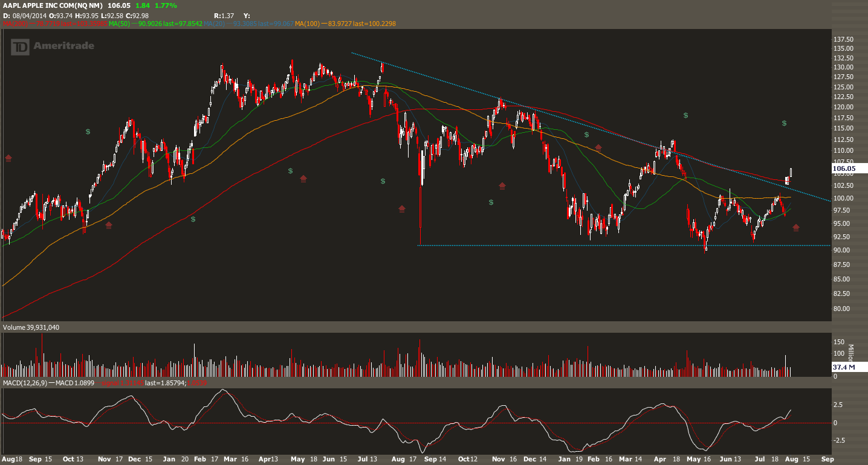Click the 1.77% percent change value
Screen dimensions: 868x465
166,5
